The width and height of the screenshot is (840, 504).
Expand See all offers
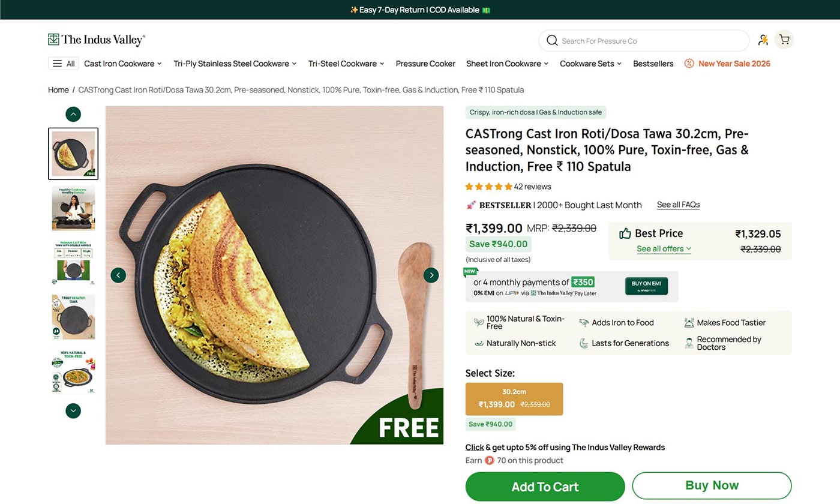click(664, 249)
